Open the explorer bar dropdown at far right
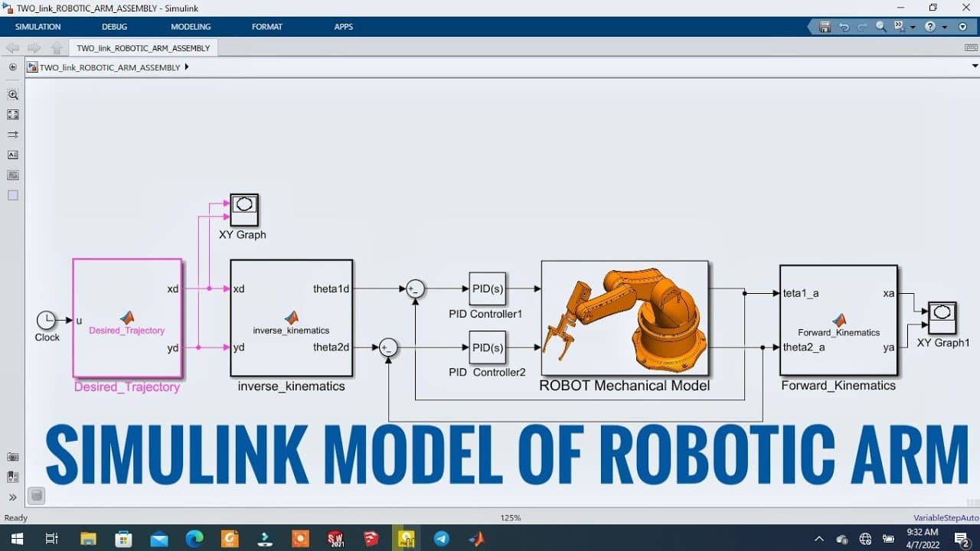This screenshot has height=551, width=980. [975, 67]
